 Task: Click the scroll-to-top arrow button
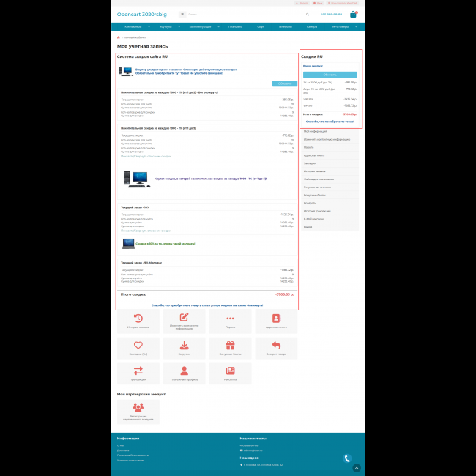[x=357, y=467]
